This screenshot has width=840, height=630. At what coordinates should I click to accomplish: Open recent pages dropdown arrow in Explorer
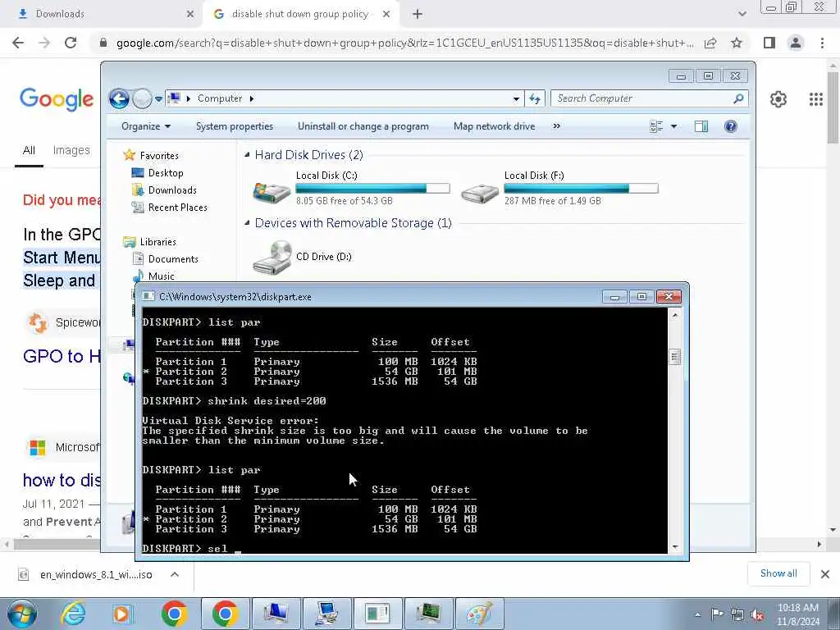pyautogui.click(x=158, y=99)
